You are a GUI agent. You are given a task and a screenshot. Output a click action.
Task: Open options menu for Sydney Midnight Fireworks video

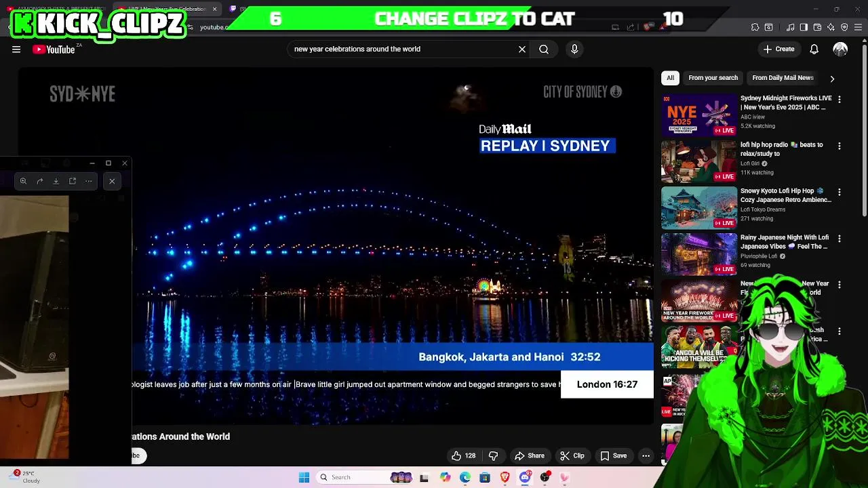click(840, 100)
